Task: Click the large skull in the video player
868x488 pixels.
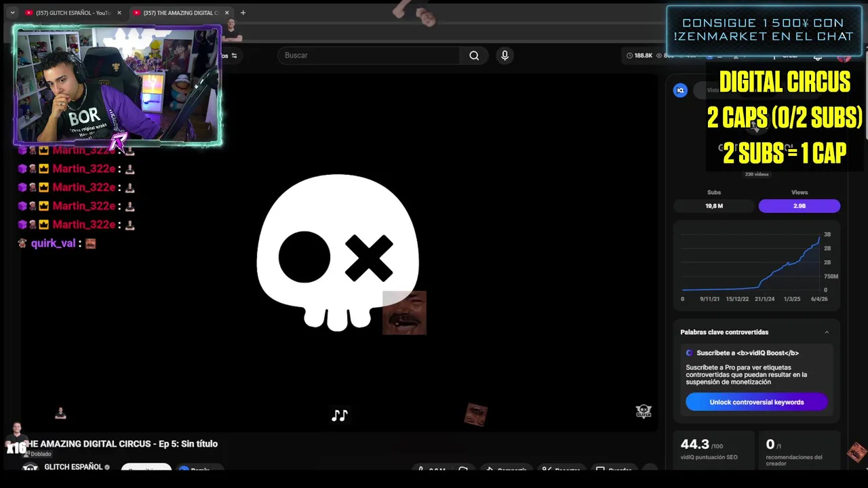Action: point(338,252)
